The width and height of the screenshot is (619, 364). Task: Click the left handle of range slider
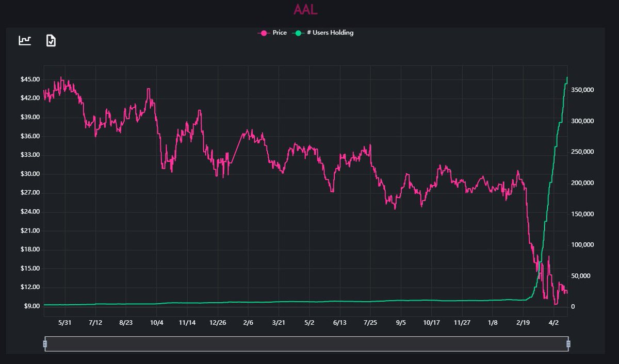45,344
